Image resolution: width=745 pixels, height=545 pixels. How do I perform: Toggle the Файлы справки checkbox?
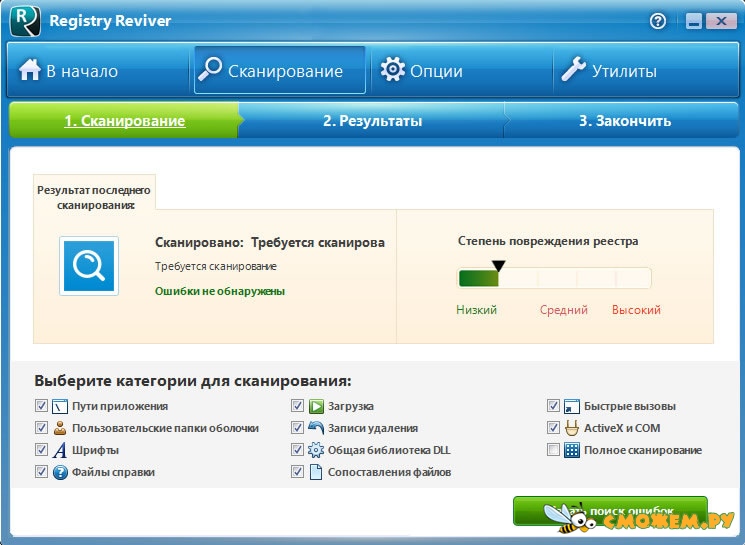[x=41, y=471]
